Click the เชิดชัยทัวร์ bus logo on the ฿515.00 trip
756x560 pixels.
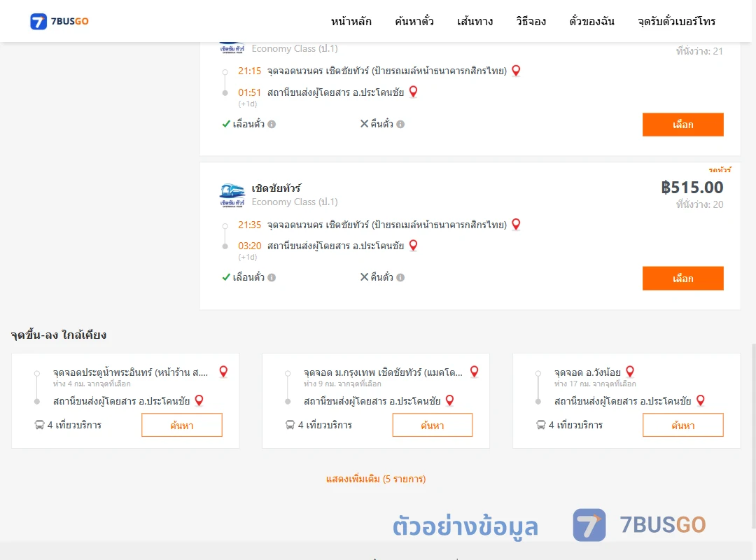click(x=232, y=195)
